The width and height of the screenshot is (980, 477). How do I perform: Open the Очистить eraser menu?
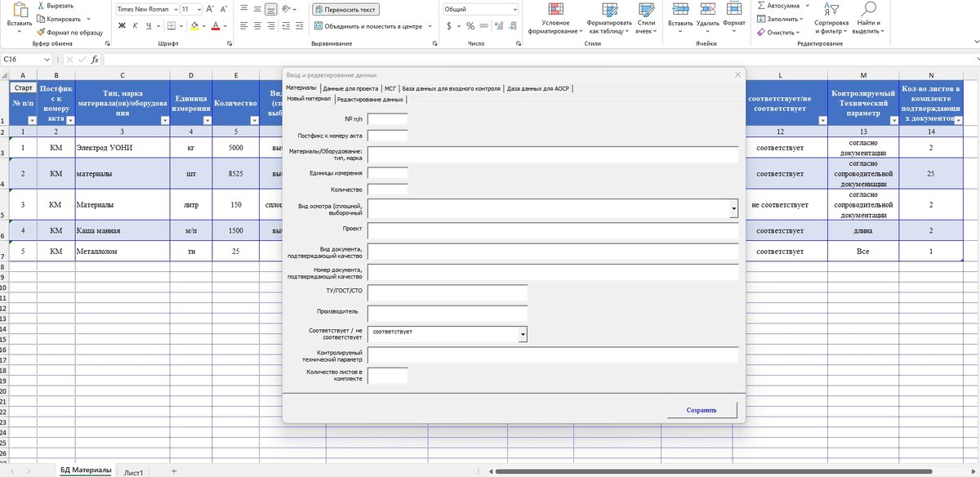tap(779, 32)
